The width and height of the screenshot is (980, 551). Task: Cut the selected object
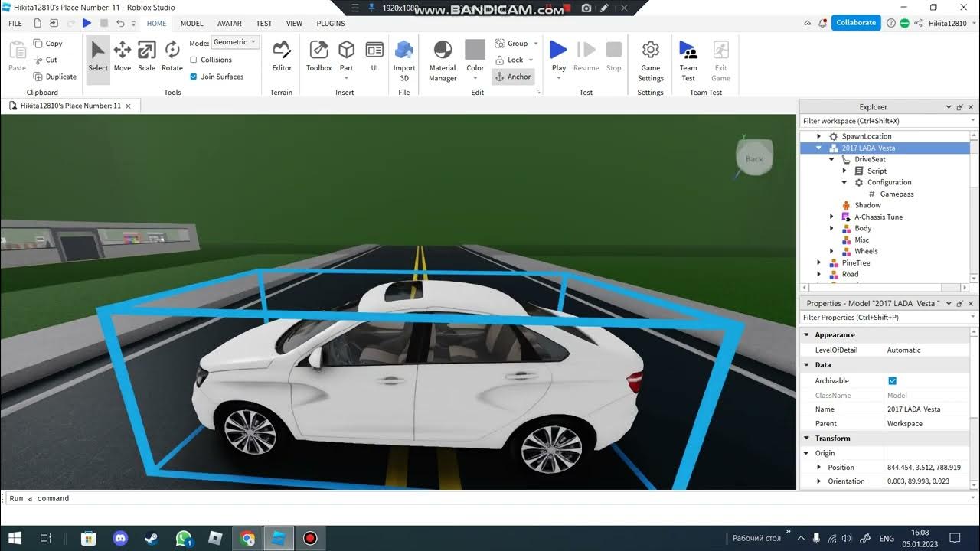(46, 60)
